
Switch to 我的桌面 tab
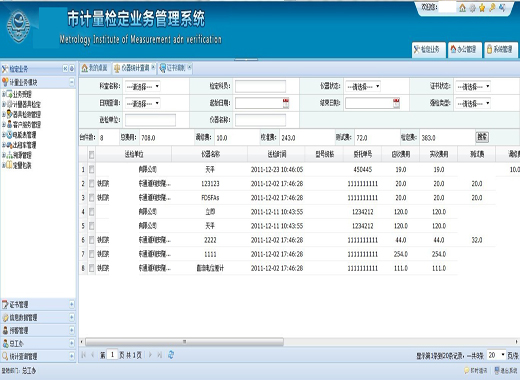click(x=95, y=68)
